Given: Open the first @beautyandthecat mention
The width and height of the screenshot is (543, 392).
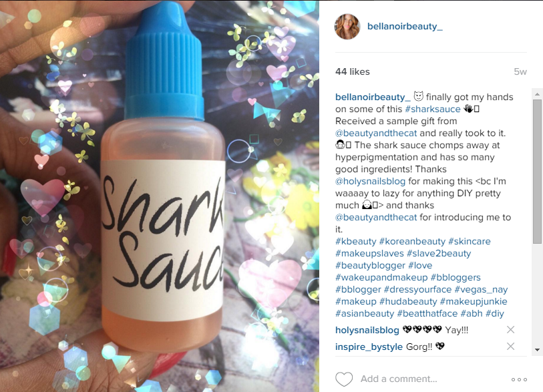Looking at the screenshot, I should click(376, 134).
